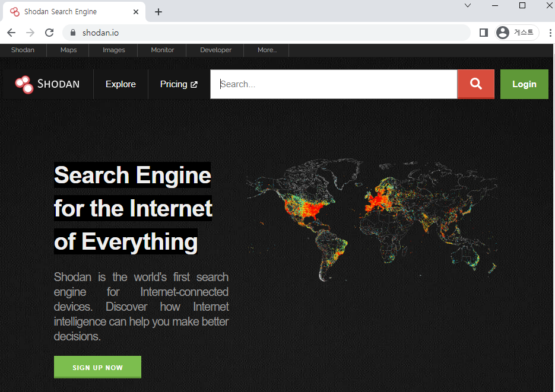Screen dimensions: 555x392
Task: Click the Pricing link in the header
Action: click(x=179, y=84)
